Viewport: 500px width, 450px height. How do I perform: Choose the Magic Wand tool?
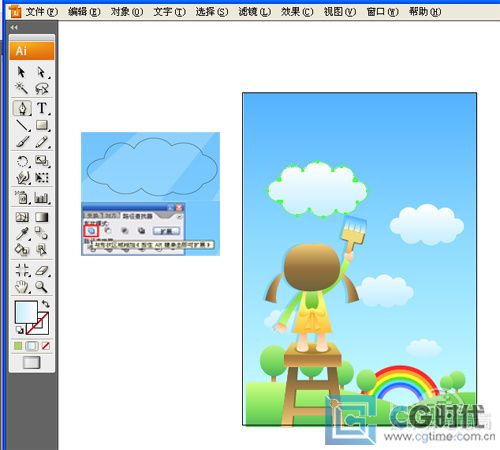[22, 88]
